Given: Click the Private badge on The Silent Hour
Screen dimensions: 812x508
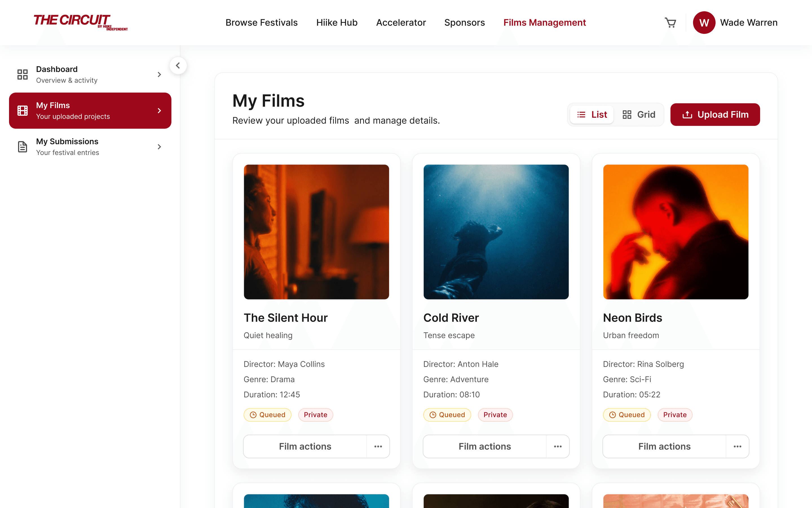Looking at the screenshot, I should 315,415.
